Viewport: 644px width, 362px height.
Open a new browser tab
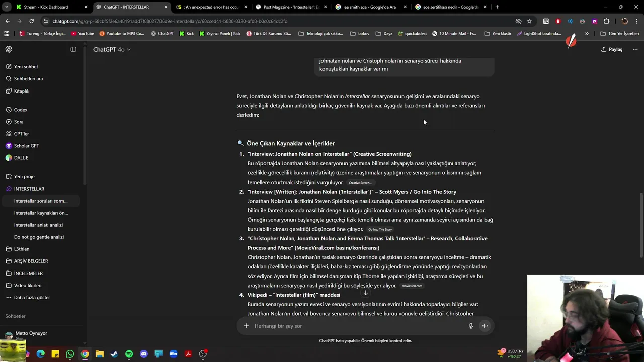coord(497,7)
